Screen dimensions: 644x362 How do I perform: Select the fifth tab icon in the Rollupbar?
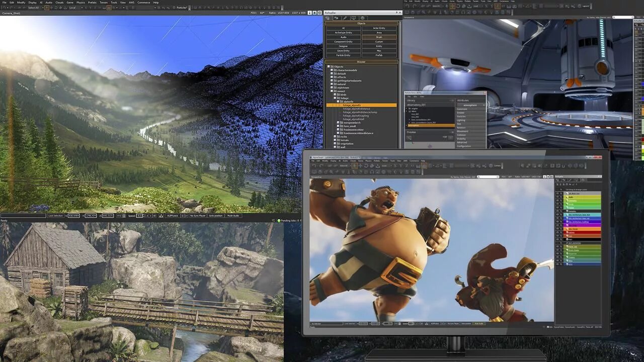pyautogui.click(x=362, y=18)
